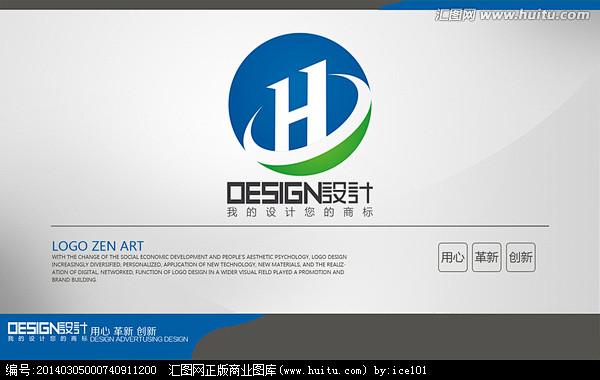This screenshot has height=380, width=600.
Task: Click the DESIGN ADVERTUSING DESIGN footer text
Action: pos(139,339)
